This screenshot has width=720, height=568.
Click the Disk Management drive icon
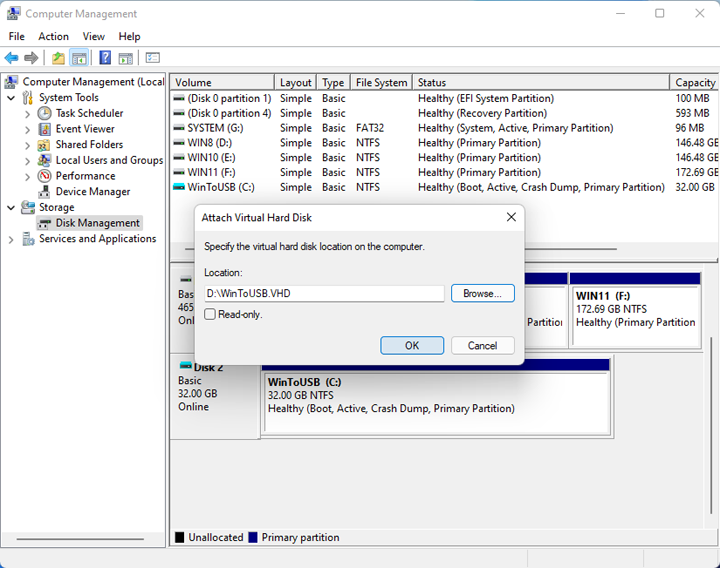coord(45,223)
